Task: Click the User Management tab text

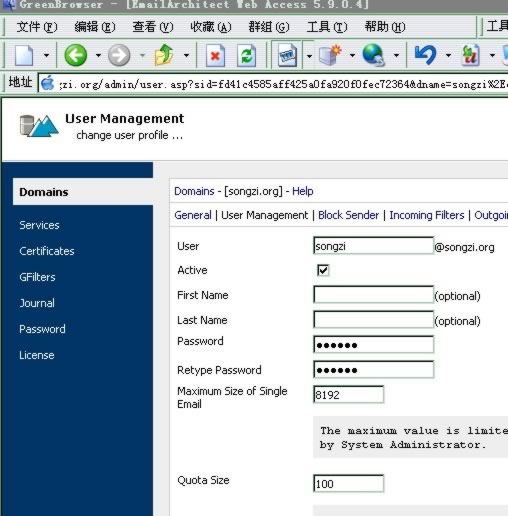Action: tap(265, 215)
